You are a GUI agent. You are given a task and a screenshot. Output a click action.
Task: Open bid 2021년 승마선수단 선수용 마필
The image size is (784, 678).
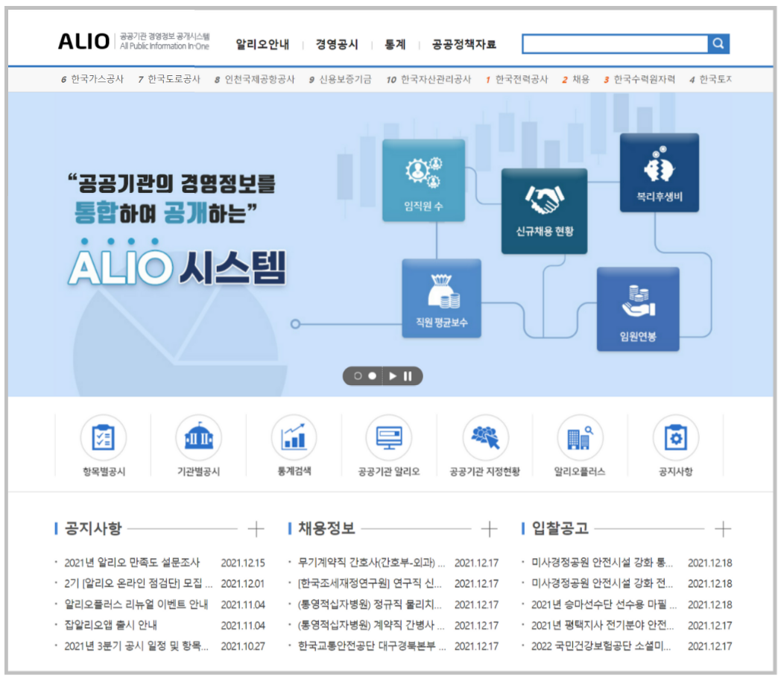604,604
